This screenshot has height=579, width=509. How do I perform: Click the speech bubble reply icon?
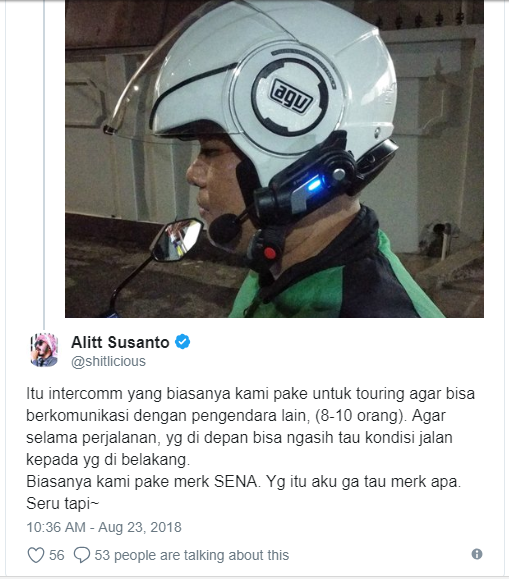(x=82, y=555)
